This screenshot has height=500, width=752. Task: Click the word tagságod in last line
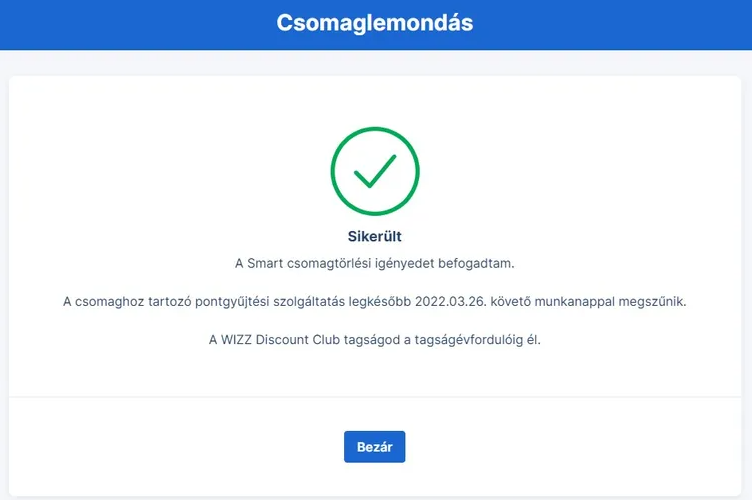point(369,339)
